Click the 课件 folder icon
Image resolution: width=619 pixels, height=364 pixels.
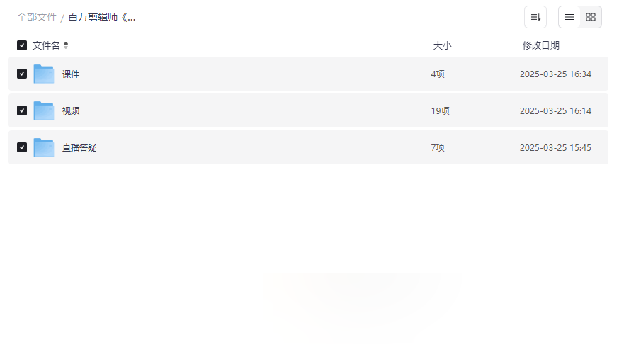(x=44, y=74)
